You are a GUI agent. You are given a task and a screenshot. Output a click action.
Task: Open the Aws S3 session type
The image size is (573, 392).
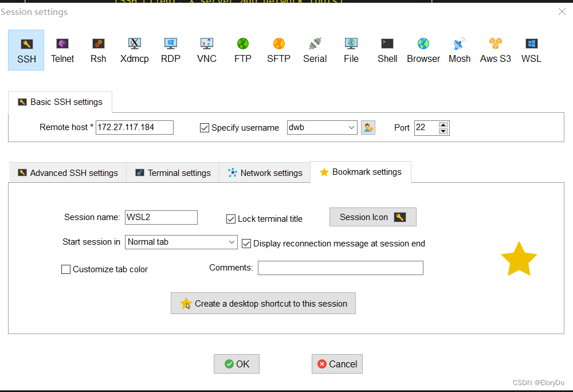[x=494, y=50]
